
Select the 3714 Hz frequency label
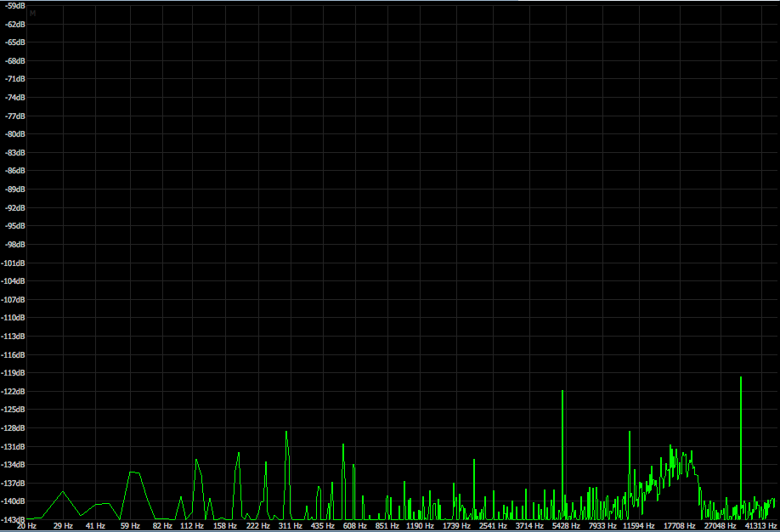[529, 525]
